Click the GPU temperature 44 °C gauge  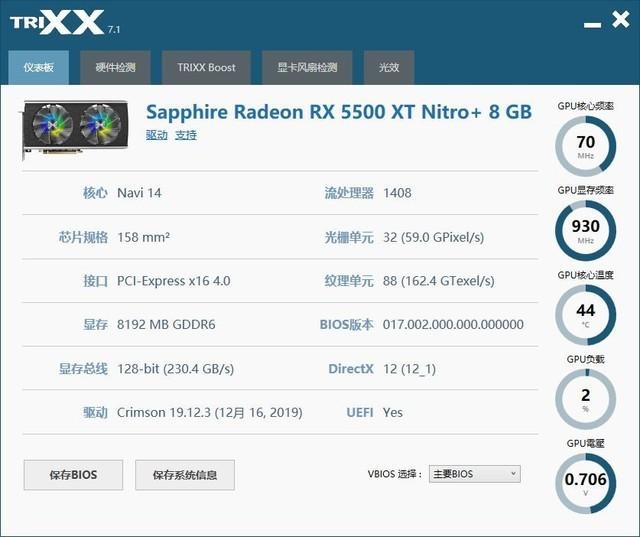pos(586,315)
